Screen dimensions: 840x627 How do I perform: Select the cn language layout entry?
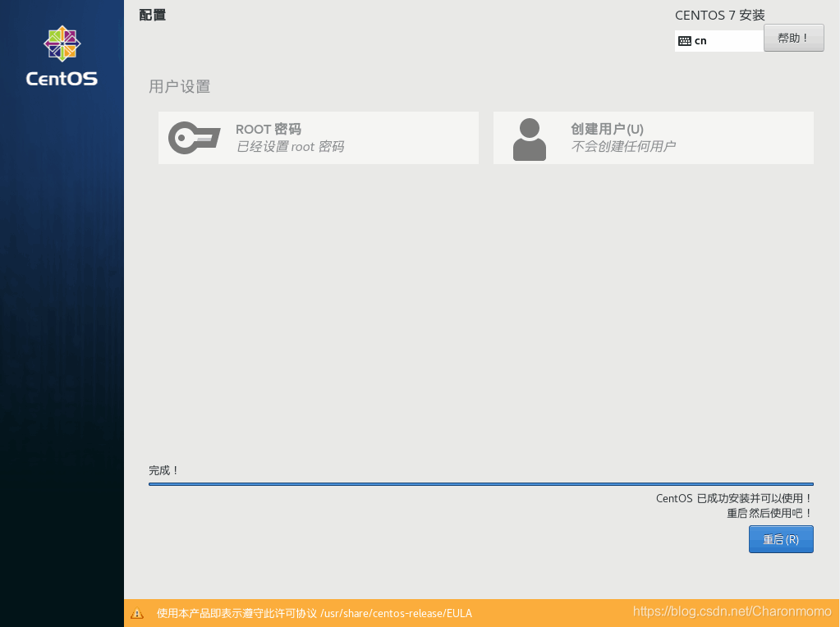pos(702,39)
